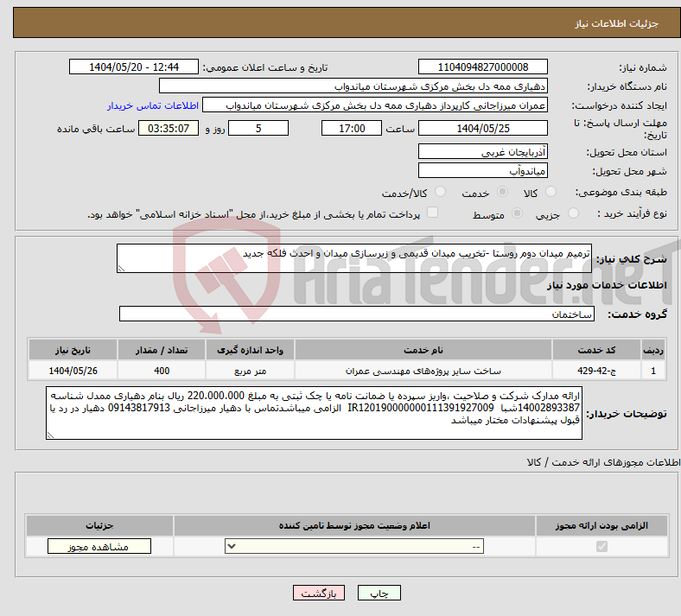This screenshot has width=681, height=616.
Task: Click the اطلاعات خدمات مورد نیاز heading
Action: [607, 285]
